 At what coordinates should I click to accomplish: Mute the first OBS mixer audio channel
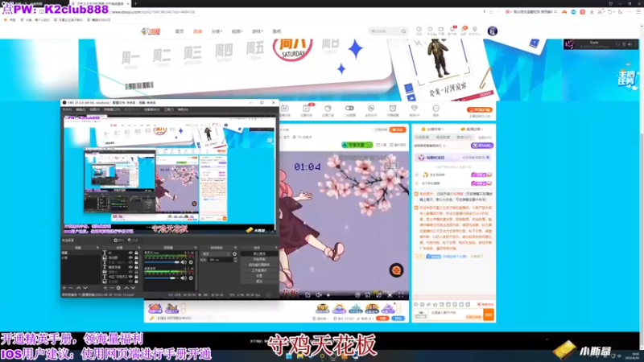pyautogui.click(x=184, y=262)
